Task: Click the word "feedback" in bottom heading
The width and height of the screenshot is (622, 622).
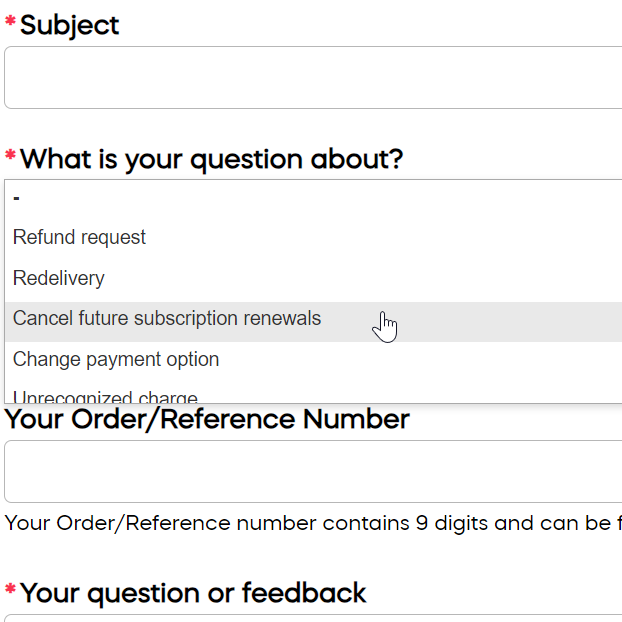Action: coord(304,593)
